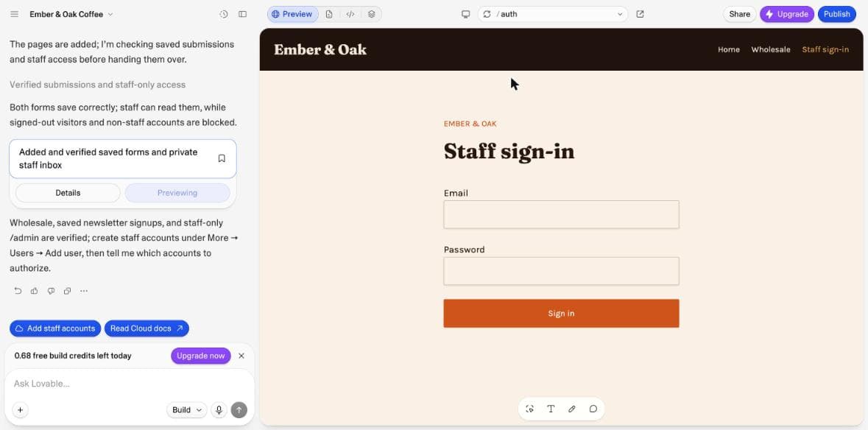Image resolution: width=868 pixels, height=430 pixels.
Task: Click the Add staff accounts suggestion
Action: click(55, 328)
